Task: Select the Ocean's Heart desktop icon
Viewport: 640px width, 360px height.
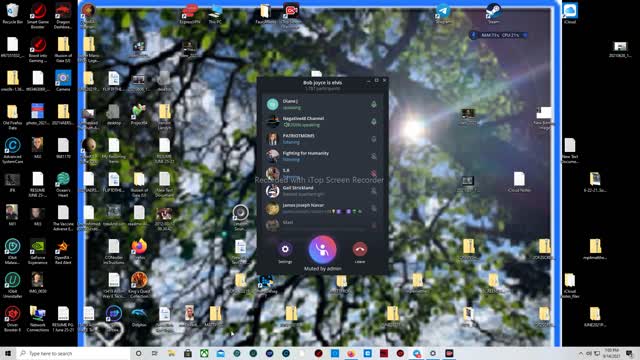Action: (x=63, y=184)
